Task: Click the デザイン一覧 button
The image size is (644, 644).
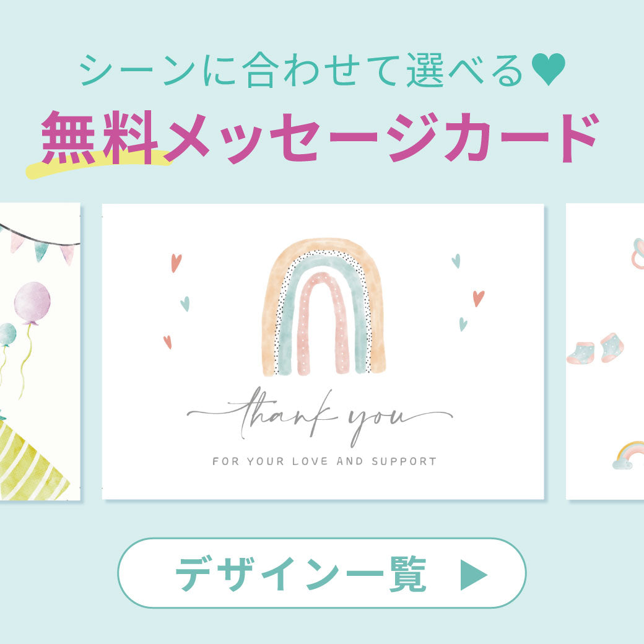Action: [321, 573]
